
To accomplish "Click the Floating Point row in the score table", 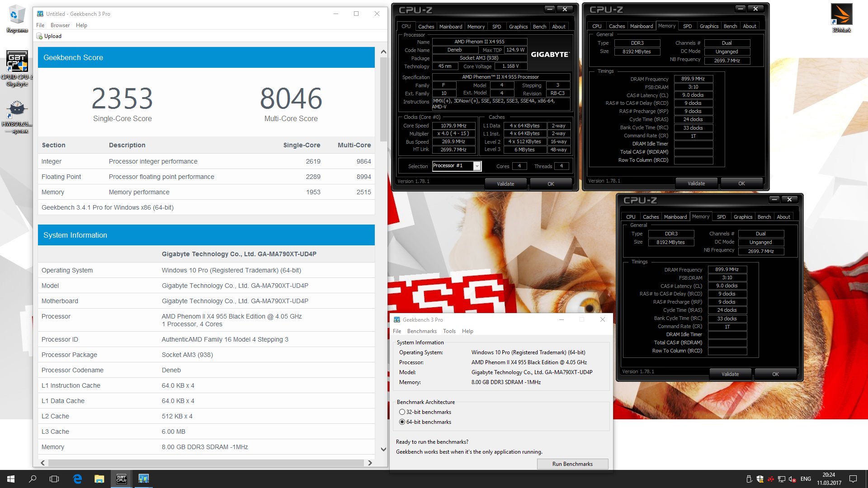I will point(206,177).
